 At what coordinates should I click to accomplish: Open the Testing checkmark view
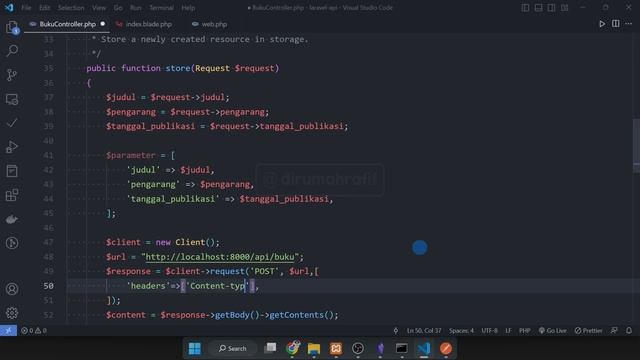coord(12,123)
